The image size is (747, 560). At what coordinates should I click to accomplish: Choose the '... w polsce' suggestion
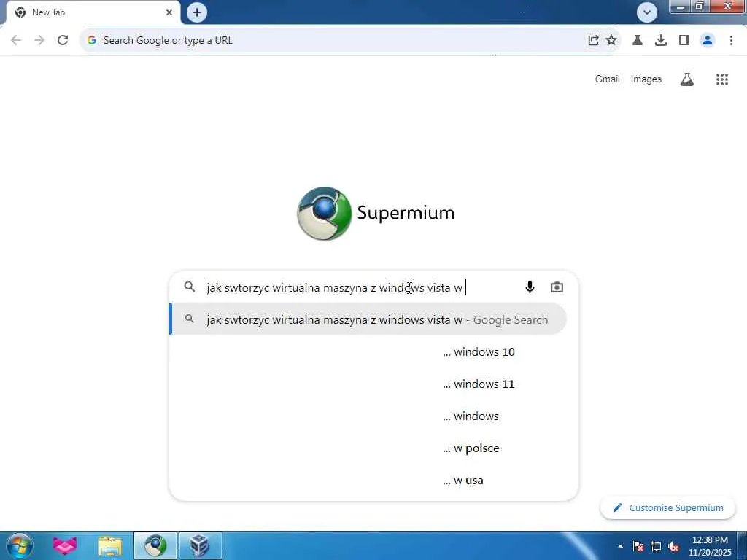click(x=368, y=448)
